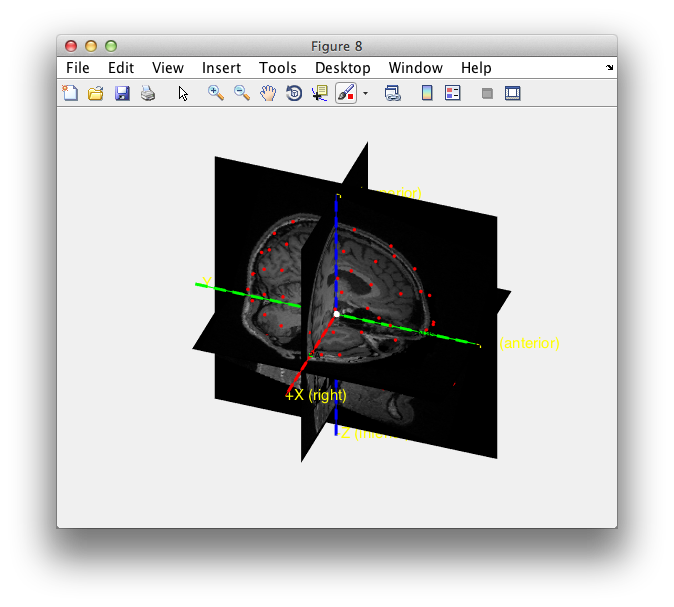The height and width of the screenshot is (607, 674).
Task: Select the Edit Plot arrow tool
Action: coord(183,93)
